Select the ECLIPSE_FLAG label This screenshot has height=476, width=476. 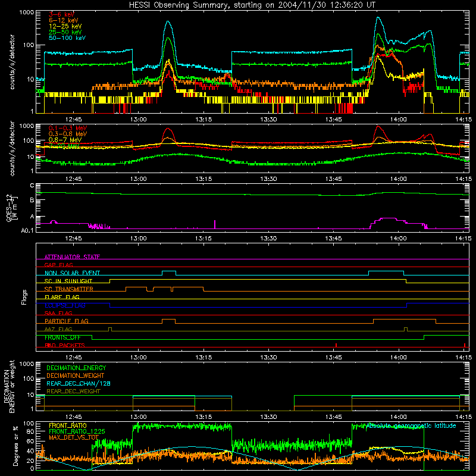coord(65,305)
